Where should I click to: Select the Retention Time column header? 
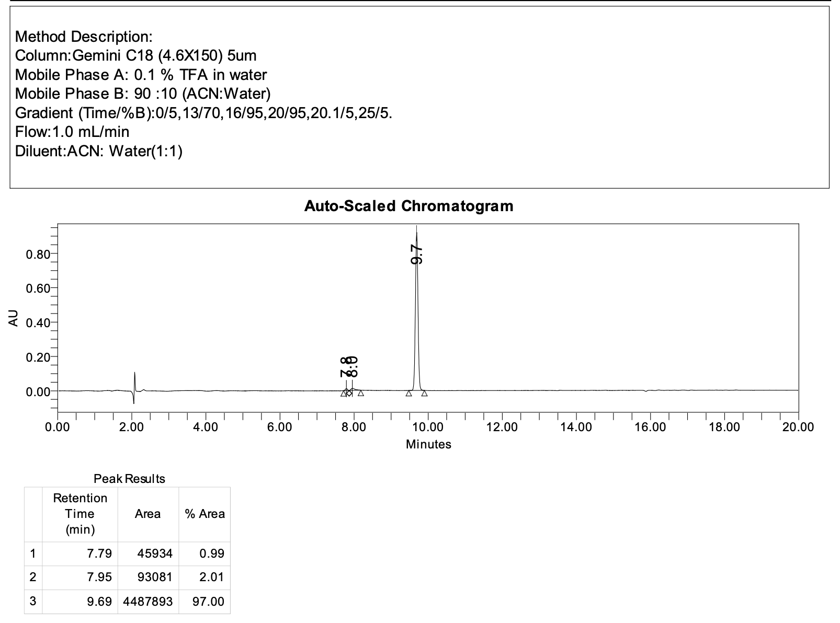coord(80,514)
